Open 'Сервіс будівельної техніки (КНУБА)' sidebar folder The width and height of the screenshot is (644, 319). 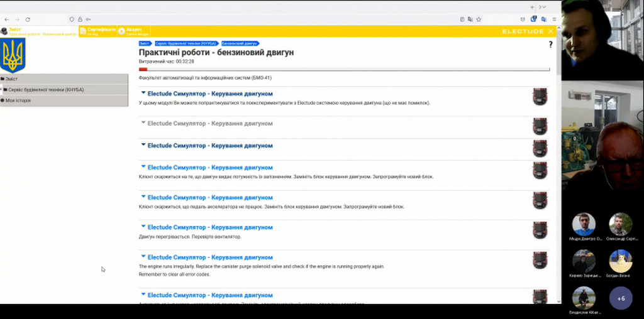click(x=64, y=89)
